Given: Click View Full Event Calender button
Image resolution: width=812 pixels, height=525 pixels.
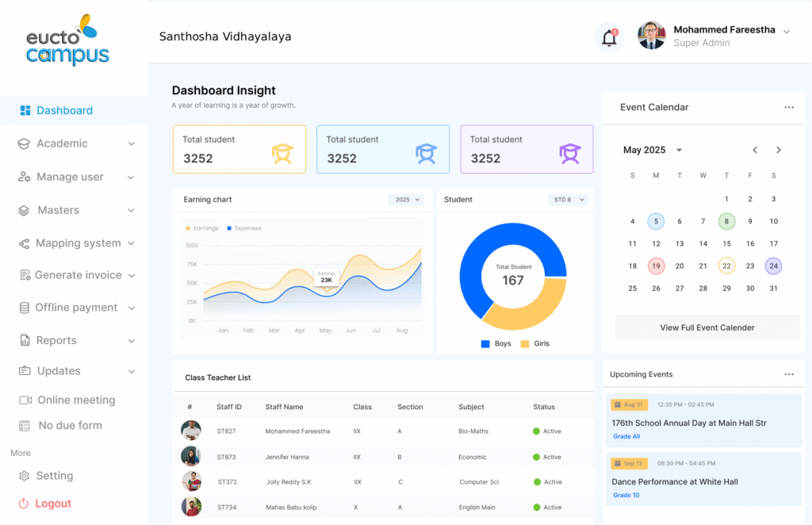Looking at the screenshot, I should coord(707,328).
